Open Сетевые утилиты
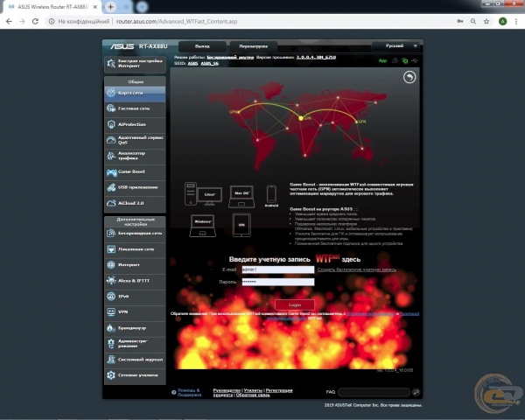Image resolution: width=525 pixels, height=420 pixels. click(x=135, y=375)
